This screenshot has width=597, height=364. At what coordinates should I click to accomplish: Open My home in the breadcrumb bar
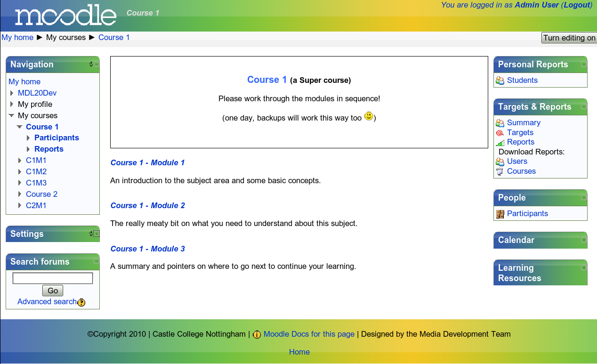click(x=17, y=38)
